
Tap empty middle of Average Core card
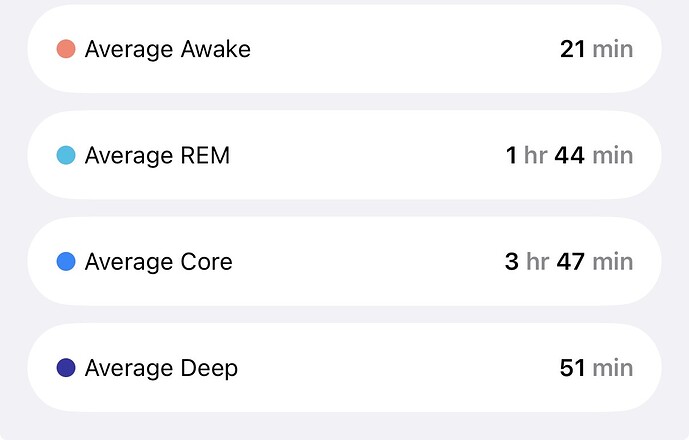pyautogui.click(x=370, y=262)
